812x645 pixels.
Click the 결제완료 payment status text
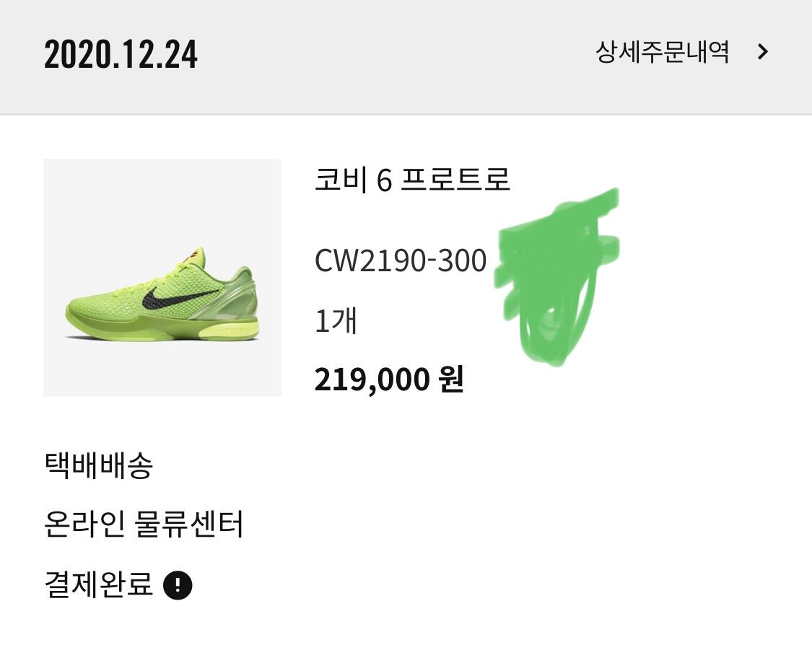point(98,584)
